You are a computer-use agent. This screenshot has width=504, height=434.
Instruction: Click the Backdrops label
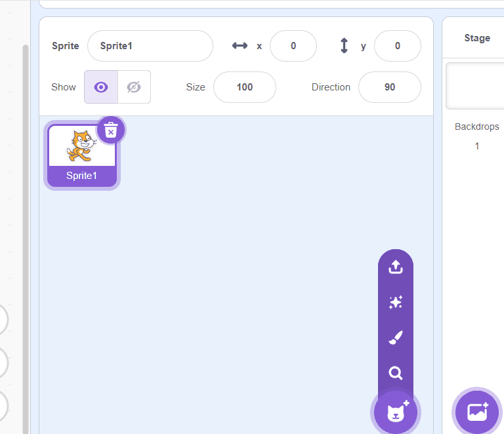477,127
